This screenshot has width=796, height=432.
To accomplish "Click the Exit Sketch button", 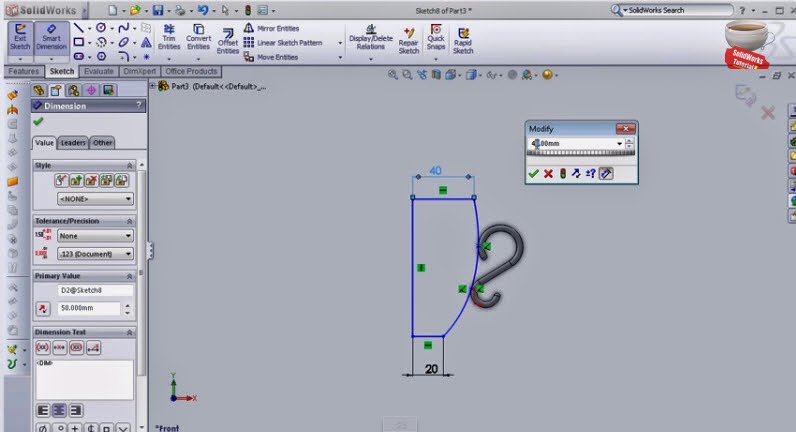I will pos(20,37).
